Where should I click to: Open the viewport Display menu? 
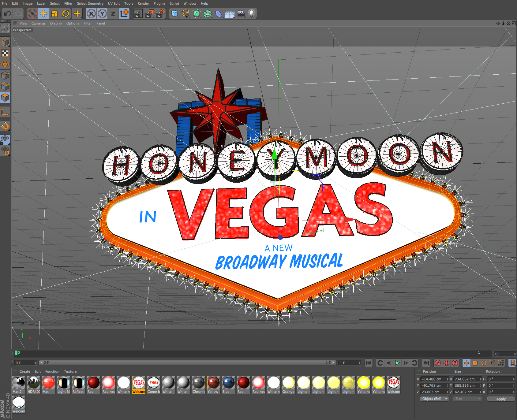coord(56,23)
